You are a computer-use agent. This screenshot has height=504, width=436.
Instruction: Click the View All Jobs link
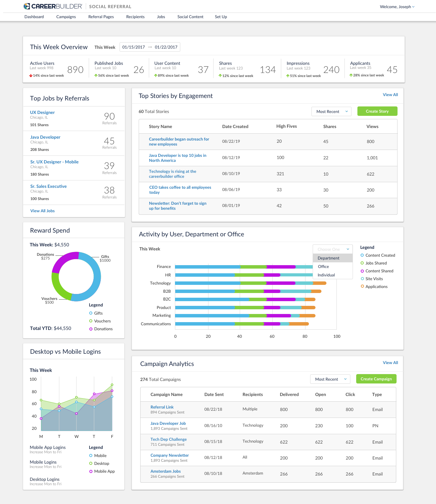pos(43,211)
